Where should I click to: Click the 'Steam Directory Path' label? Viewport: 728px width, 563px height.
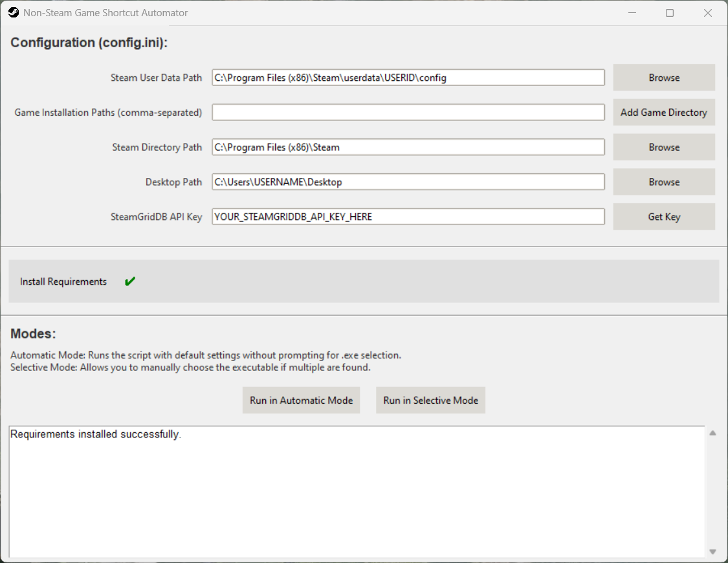point(157,147)
